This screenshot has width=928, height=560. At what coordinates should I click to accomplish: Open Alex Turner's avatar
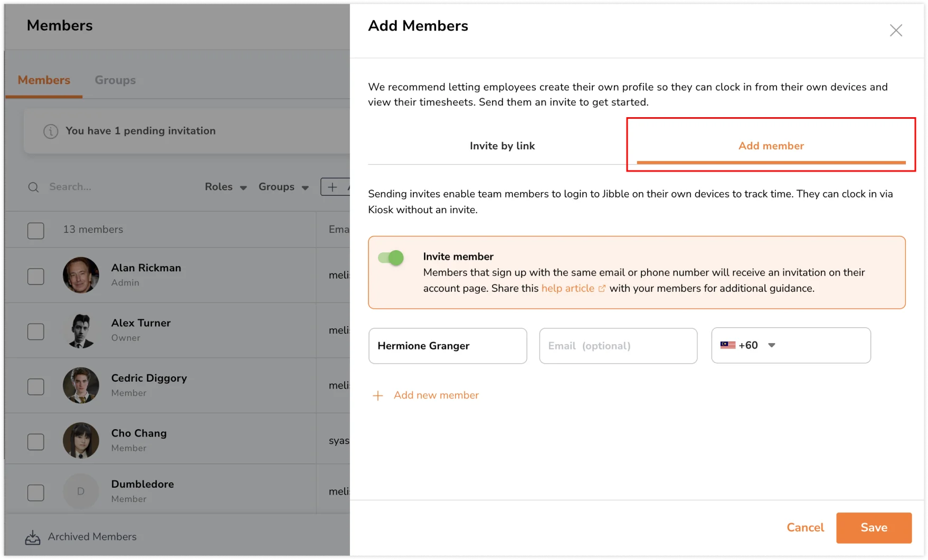81,330
